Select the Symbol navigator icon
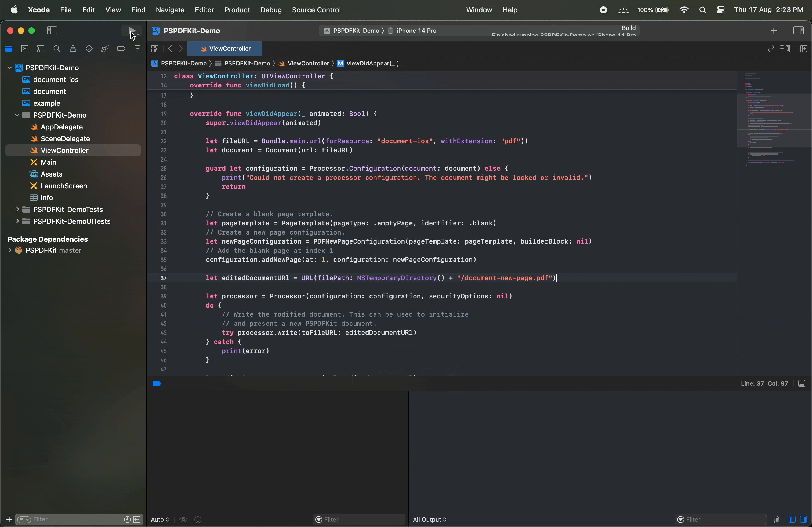The image size is (812, 527). (x=41, y=49)
